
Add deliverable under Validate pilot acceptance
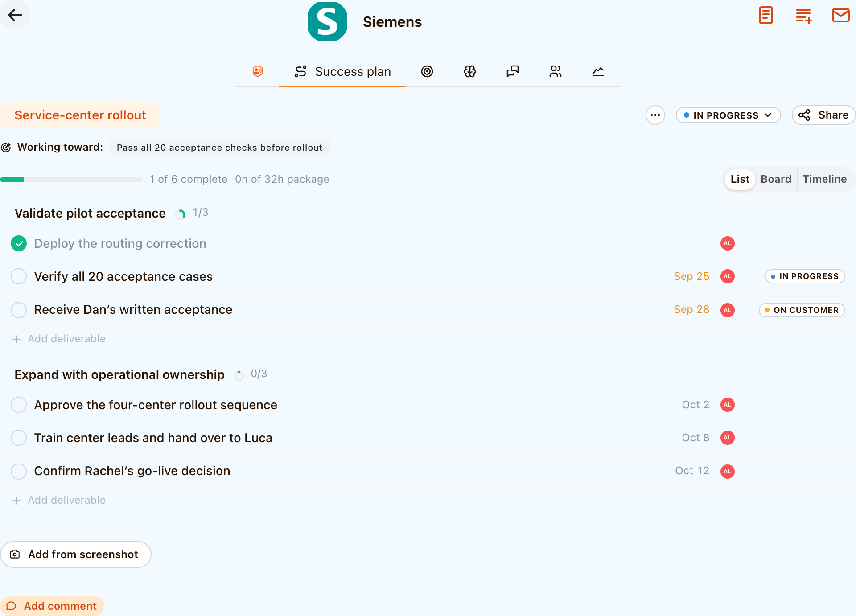(x=59, y=339)
